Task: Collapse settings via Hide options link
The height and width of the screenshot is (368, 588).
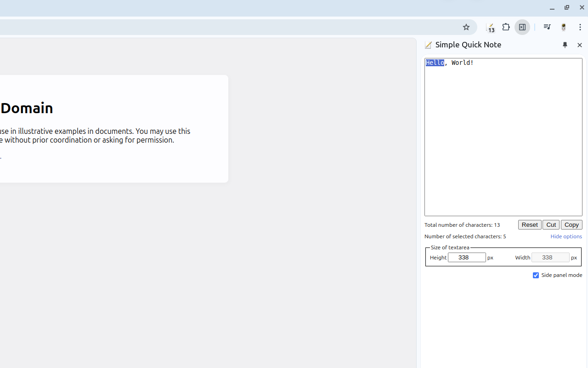Action: point(566,236)
